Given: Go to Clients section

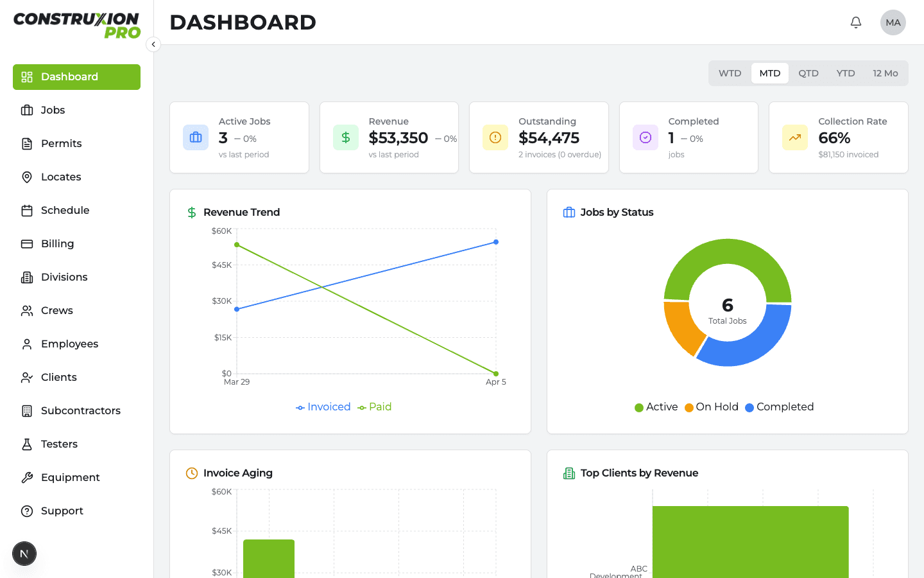Looking at the screenshot, I should [x=76, y=378].
